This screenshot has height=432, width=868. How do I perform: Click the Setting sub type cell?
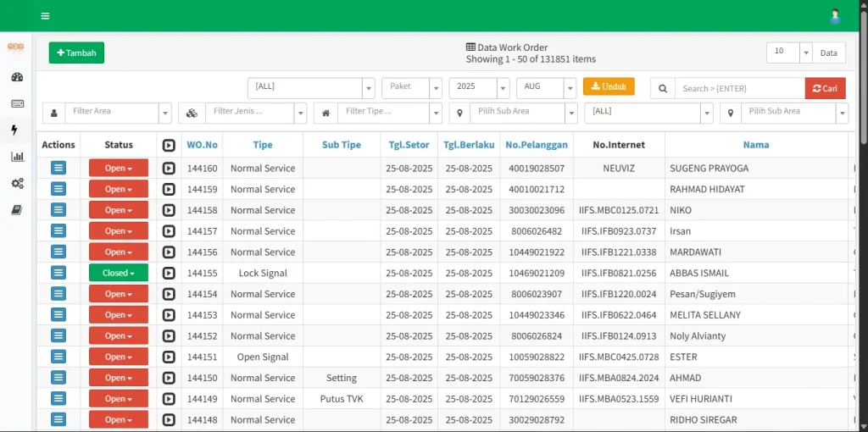[342, 378]
